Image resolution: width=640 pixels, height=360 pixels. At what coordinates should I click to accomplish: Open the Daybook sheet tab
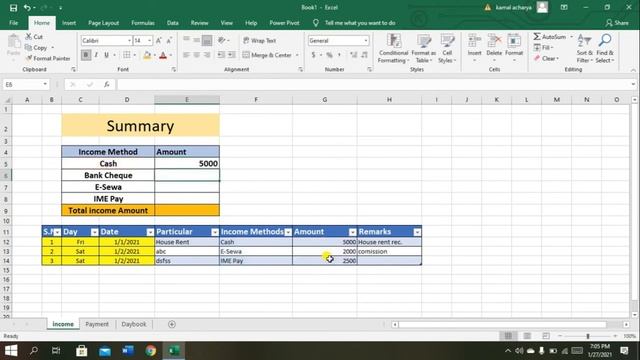pyautogui.click(x=133, y=324)
